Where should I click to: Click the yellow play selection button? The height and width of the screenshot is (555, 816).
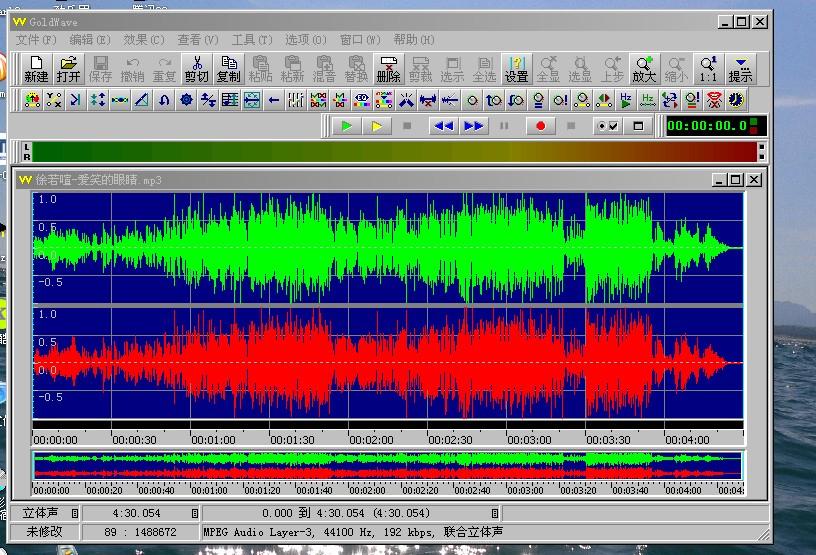point(377,126)
